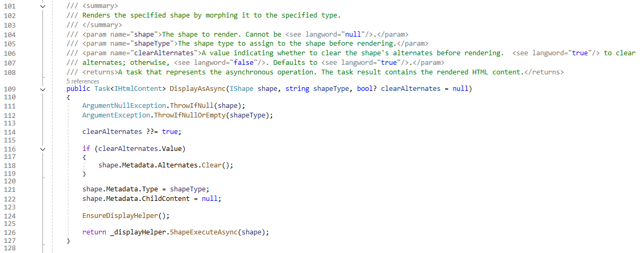Click the Task return type on line 109
644x253 pixels.
pos(103,89)
